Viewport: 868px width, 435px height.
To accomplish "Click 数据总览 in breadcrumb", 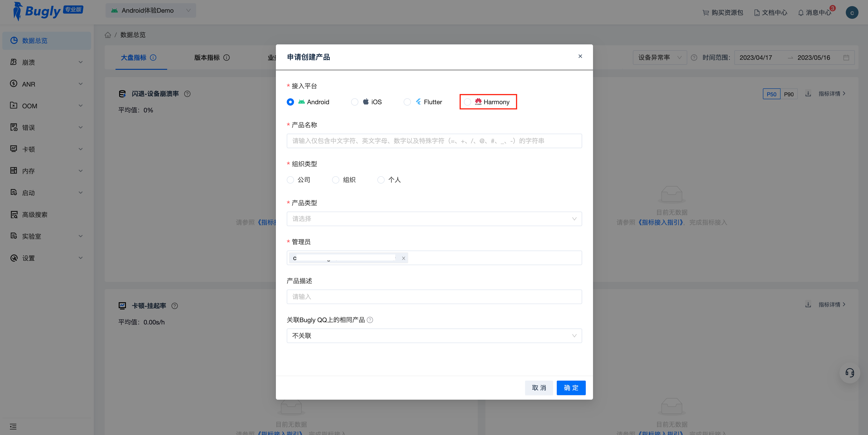I will pos(133,35).
